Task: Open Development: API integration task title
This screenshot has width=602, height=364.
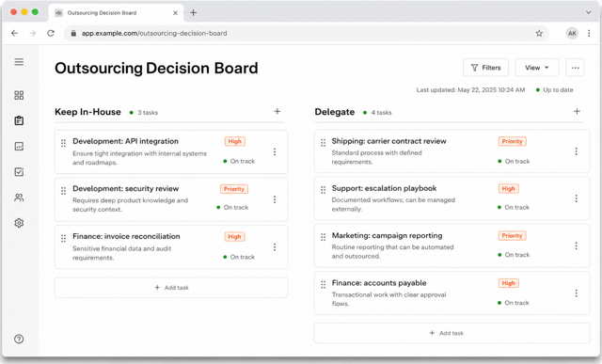Action: click(125, 141)
